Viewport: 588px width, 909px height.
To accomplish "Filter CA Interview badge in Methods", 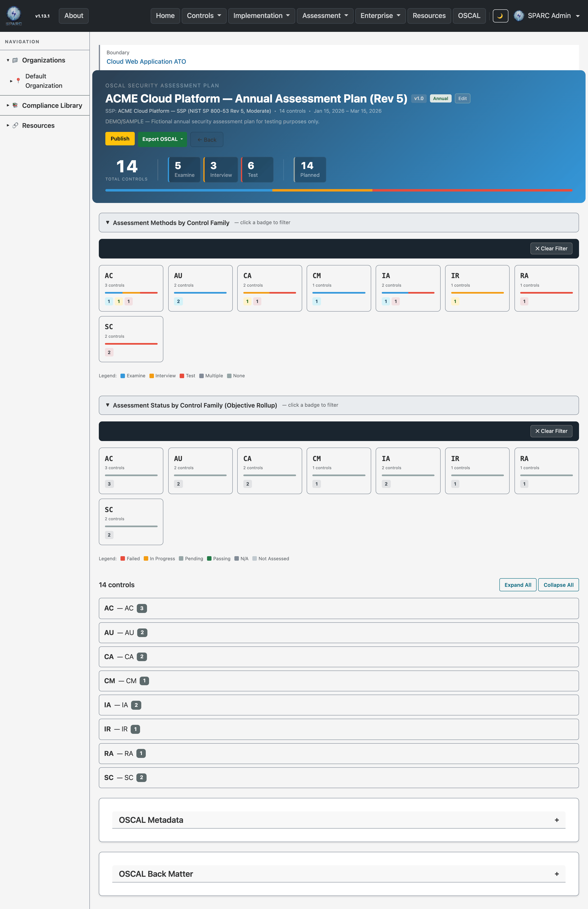I will pos(247,301).
